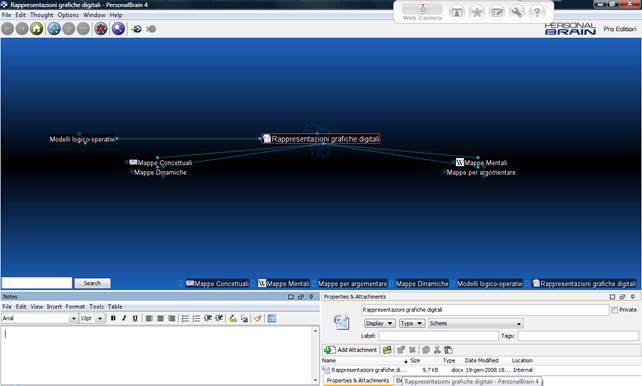Open the Notes panel Format menu
This screenshot has width=642, height=386.
75,307
